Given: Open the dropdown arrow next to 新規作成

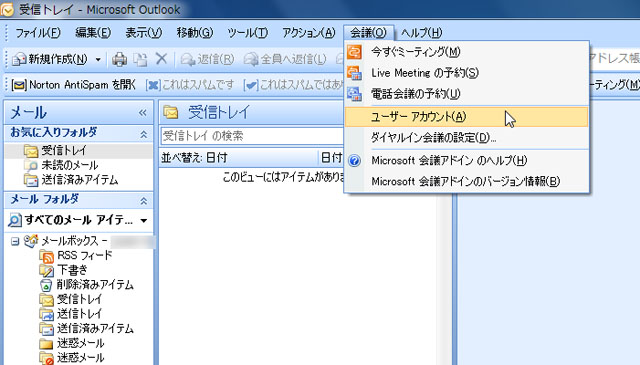Looking at the screenshot, I should pos(98,60).
